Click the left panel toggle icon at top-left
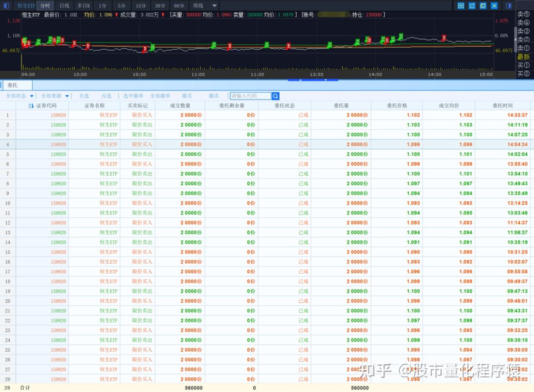 tap(6, 6)
